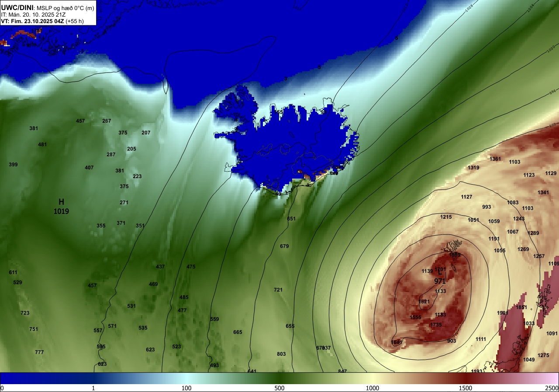The height and width of the screenshot is (392, 559).
Task: Click the 481 height value
Action: 42,144
